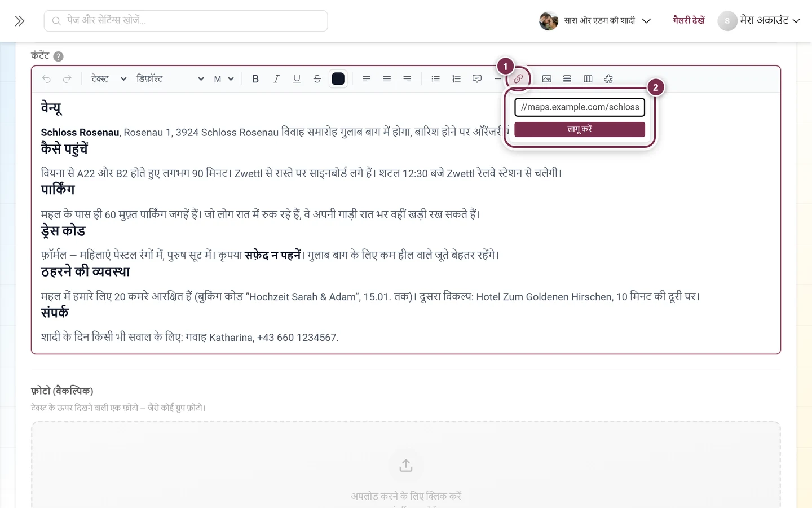The width and height of the screenshot is (812, 508).
Task: Toggle italic formatting
Action: click(276, 79)
